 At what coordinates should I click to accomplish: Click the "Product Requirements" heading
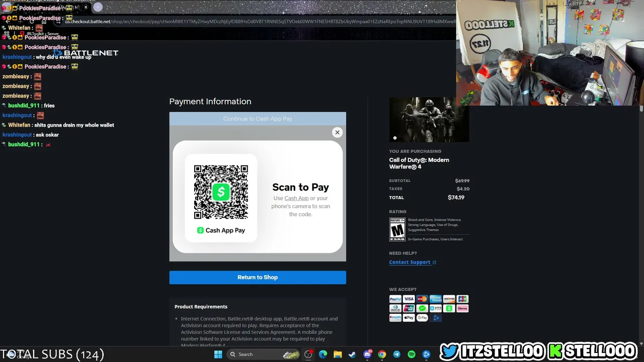tap(201, 307)
